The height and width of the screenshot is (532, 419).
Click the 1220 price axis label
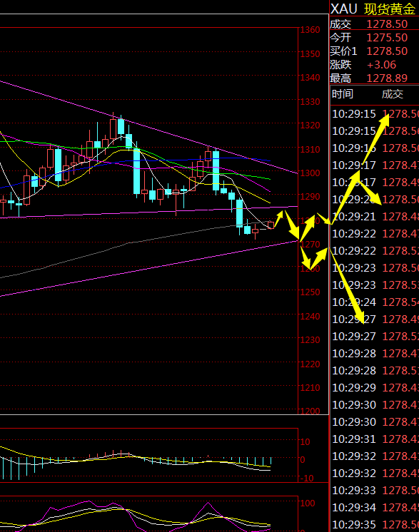[x=310, y=364]
